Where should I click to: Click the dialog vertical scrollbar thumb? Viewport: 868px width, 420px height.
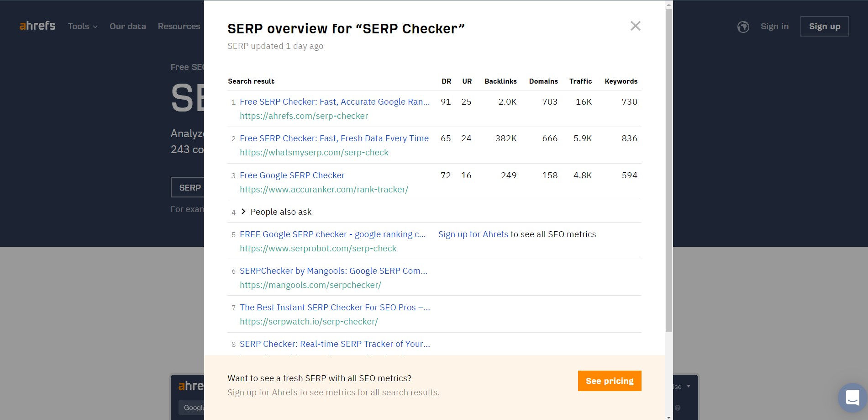(x=669, y=170)
